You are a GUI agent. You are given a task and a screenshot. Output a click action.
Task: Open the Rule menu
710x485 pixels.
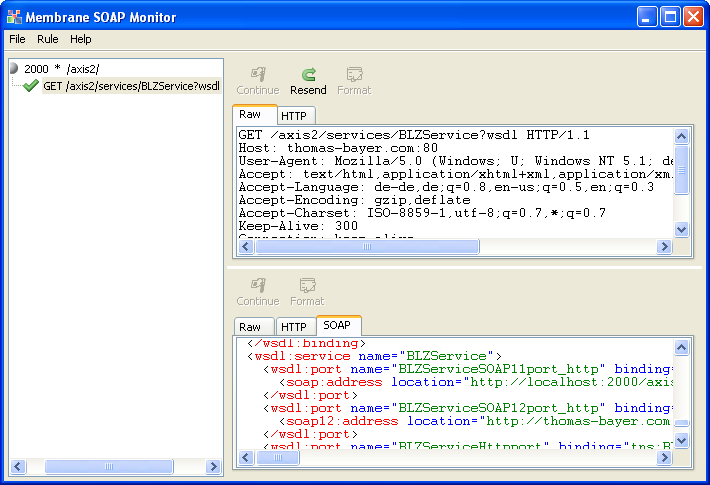coord(48,39)
